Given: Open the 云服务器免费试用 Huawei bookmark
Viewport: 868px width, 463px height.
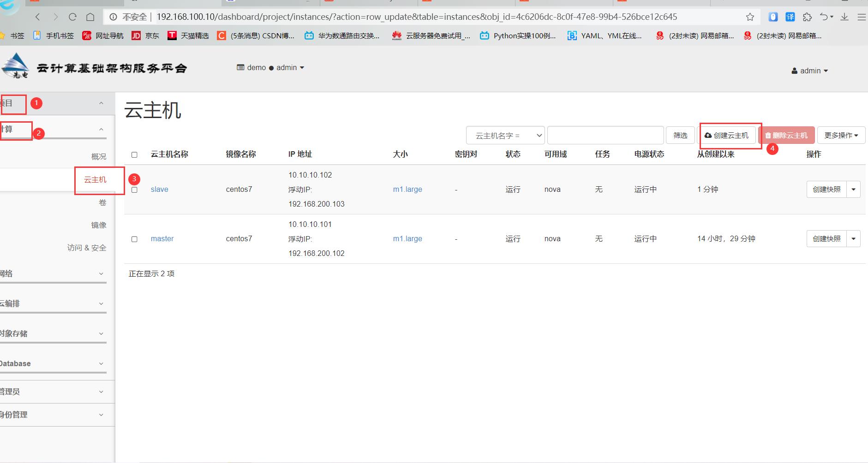Looking at the screenshot, I should 431,36.
